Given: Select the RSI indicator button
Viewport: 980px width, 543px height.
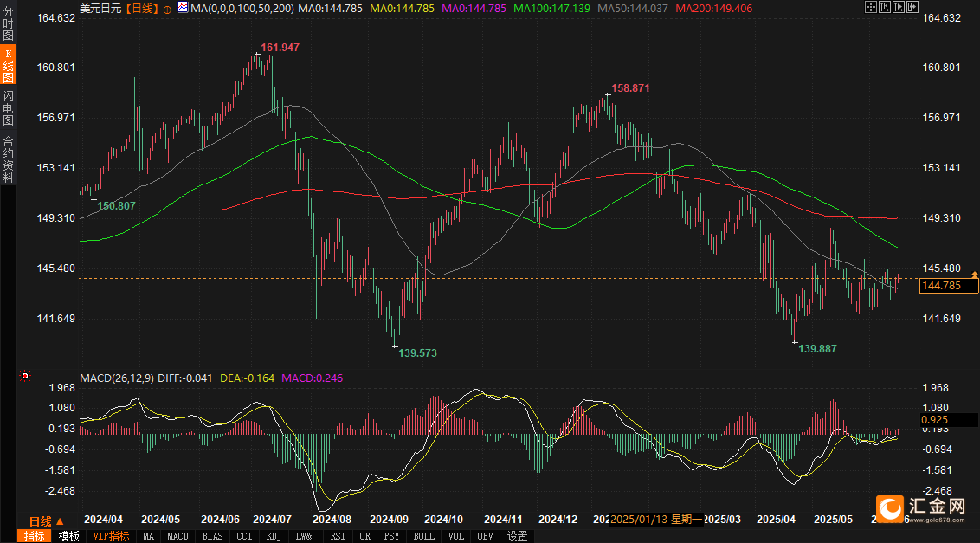Looking at the screenshot, I should click(x=338, y=536).
